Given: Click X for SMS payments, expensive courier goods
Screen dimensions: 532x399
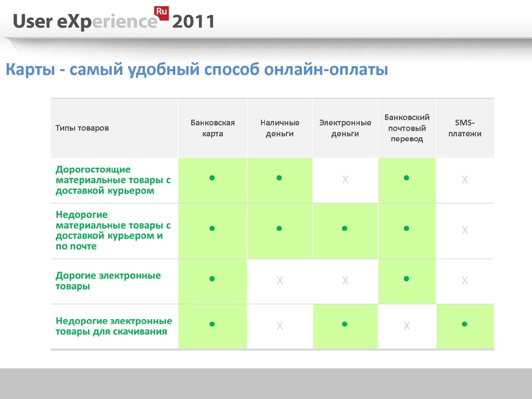Looking at the screenshot, I should [465, 180].
